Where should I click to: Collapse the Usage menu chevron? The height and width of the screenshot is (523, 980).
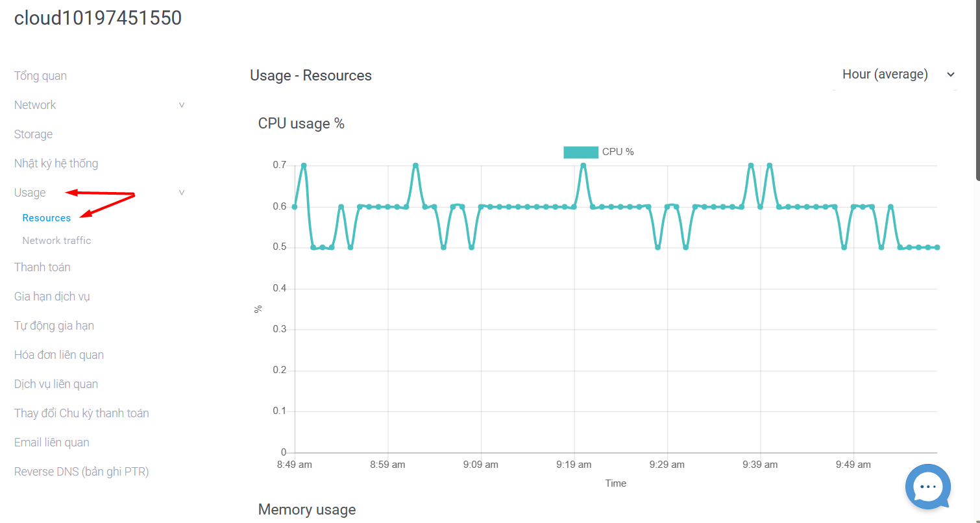(x=182, y=193)
